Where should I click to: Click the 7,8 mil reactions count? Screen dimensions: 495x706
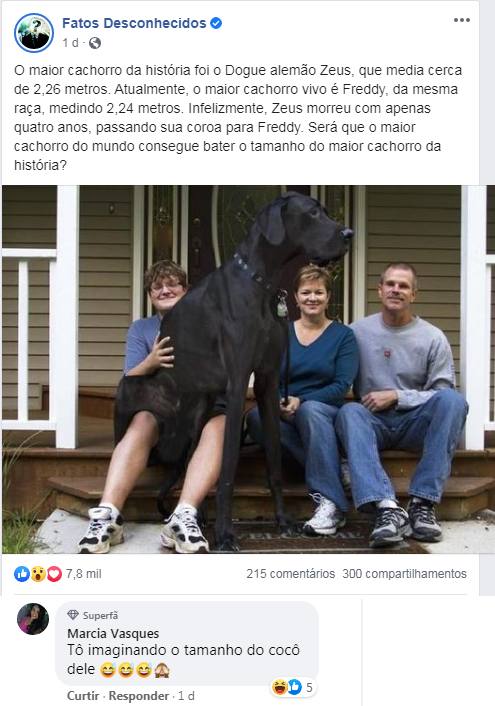coord(84,574)
